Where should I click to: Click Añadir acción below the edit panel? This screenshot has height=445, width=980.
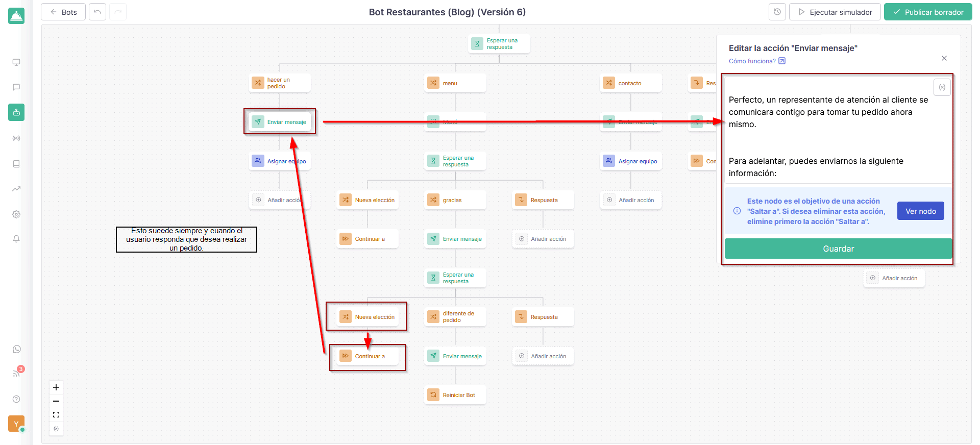(894, 278)
